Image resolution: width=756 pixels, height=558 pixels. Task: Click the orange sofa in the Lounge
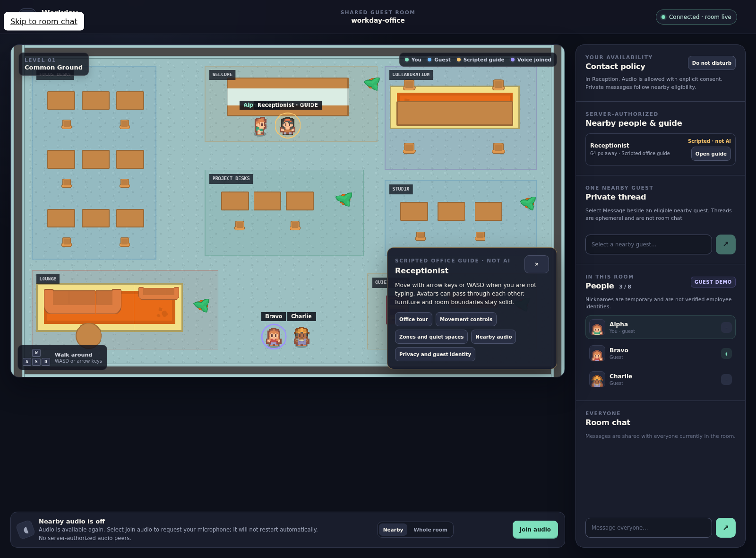[83, 301]
